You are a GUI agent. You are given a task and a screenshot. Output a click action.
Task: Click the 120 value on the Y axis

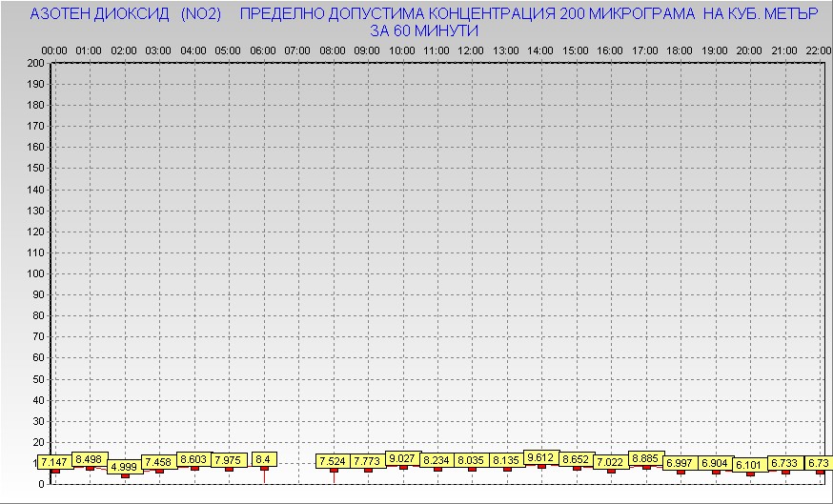(35, 232)
